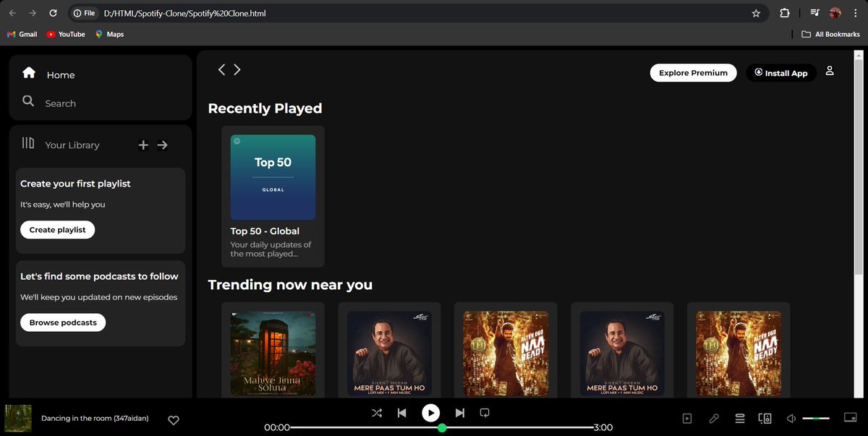Like the current song with heart icon
Image resolution: width=868 pixels, height=436 pixels.
click(174, 420)
